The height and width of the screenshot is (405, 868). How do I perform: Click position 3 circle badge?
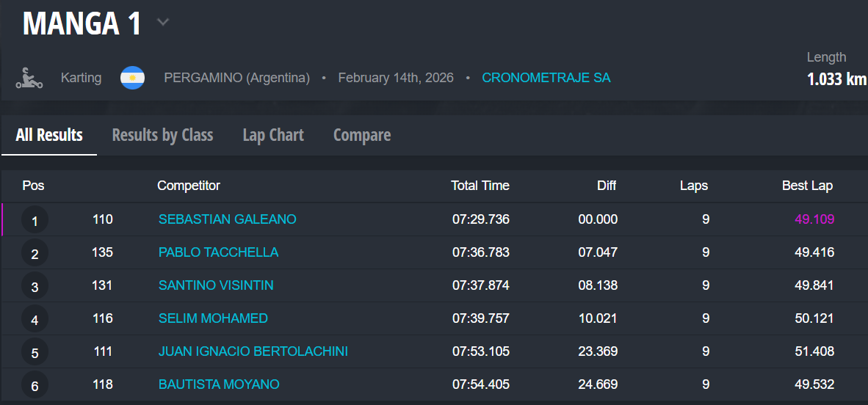(35, 286)
